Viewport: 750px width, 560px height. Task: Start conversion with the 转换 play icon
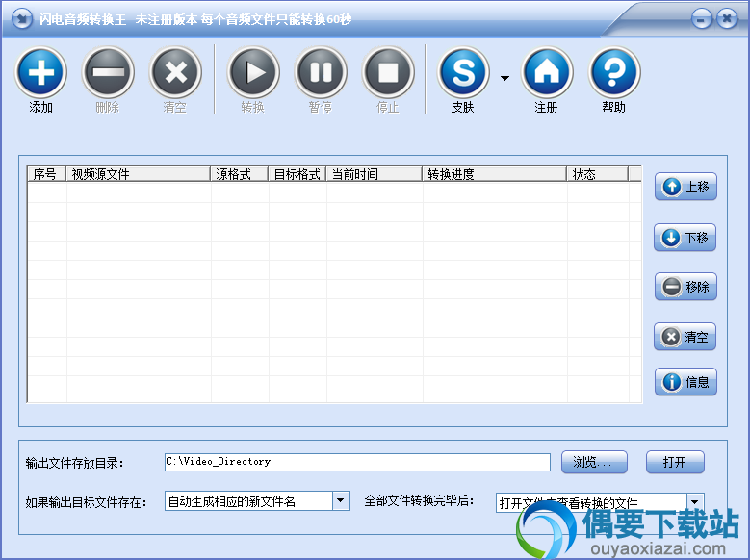253,73
